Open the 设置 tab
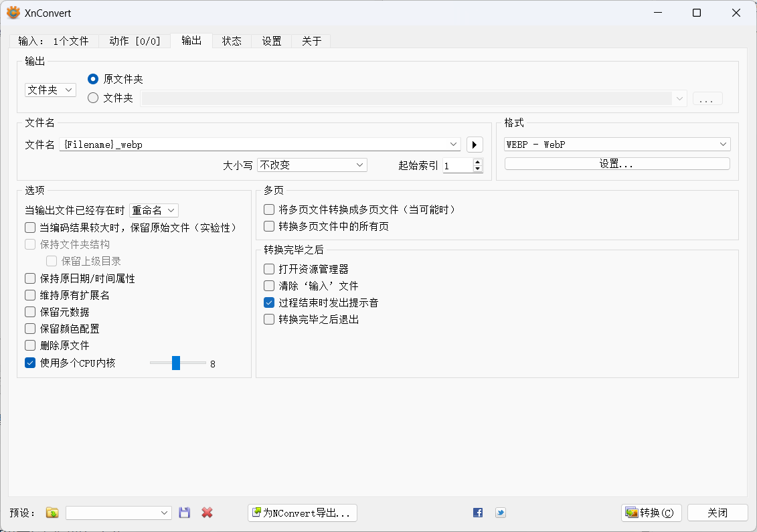 (272, 41)
